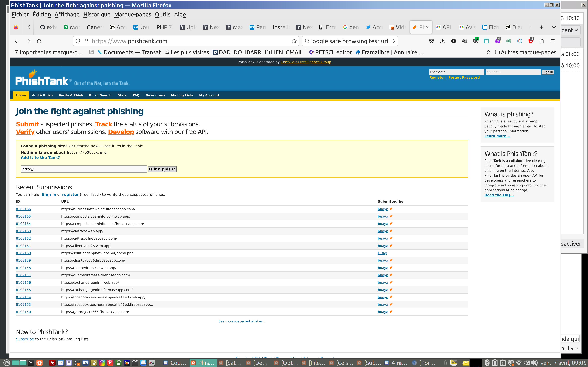Screen dimensions: 588x367
Task: Click the teal floppy-disk extension icon
Action: [486, 41]
